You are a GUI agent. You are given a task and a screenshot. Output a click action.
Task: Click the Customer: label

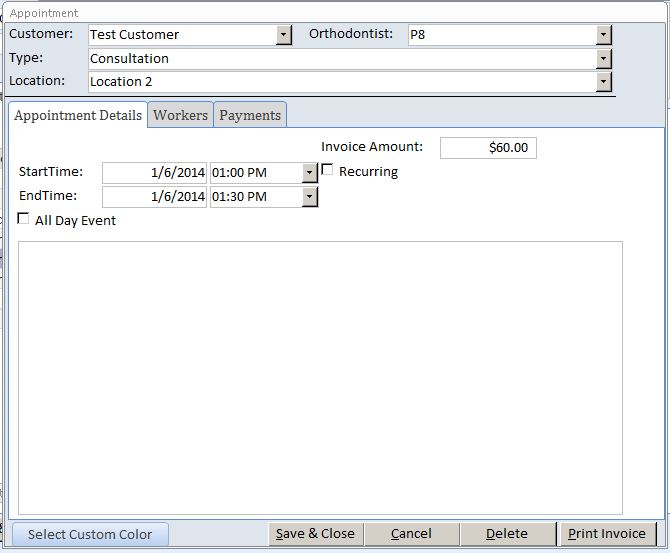pyautogui.click(x=41, y=34)
